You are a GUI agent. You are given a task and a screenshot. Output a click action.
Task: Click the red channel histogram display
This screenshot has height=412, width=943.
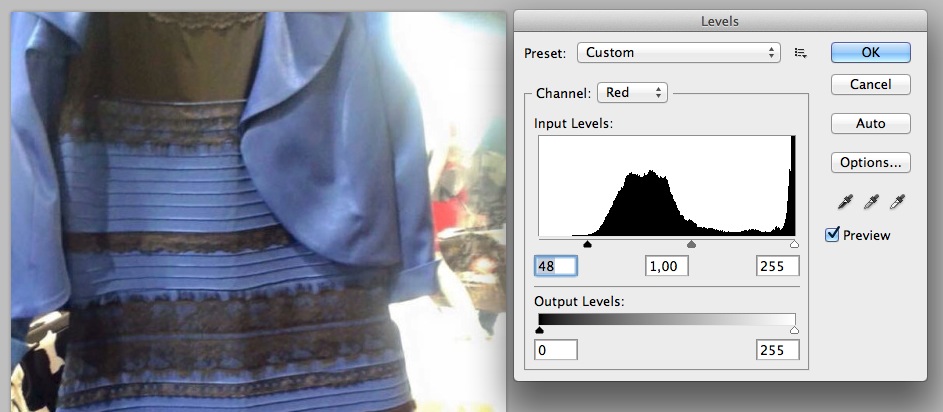click(667, 186)
